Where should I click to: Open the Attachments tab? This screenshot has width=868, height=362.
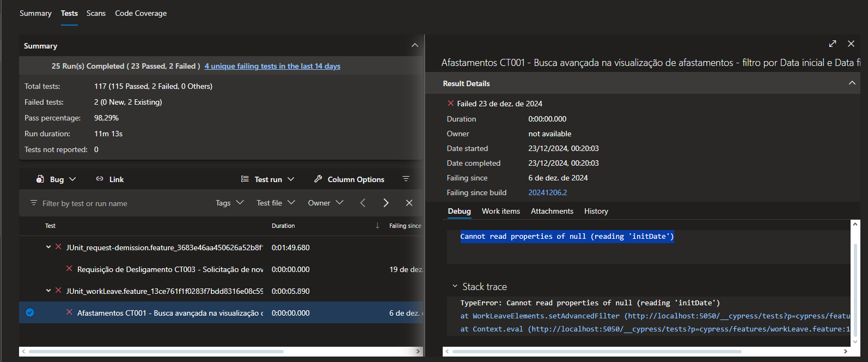point(552,211)
